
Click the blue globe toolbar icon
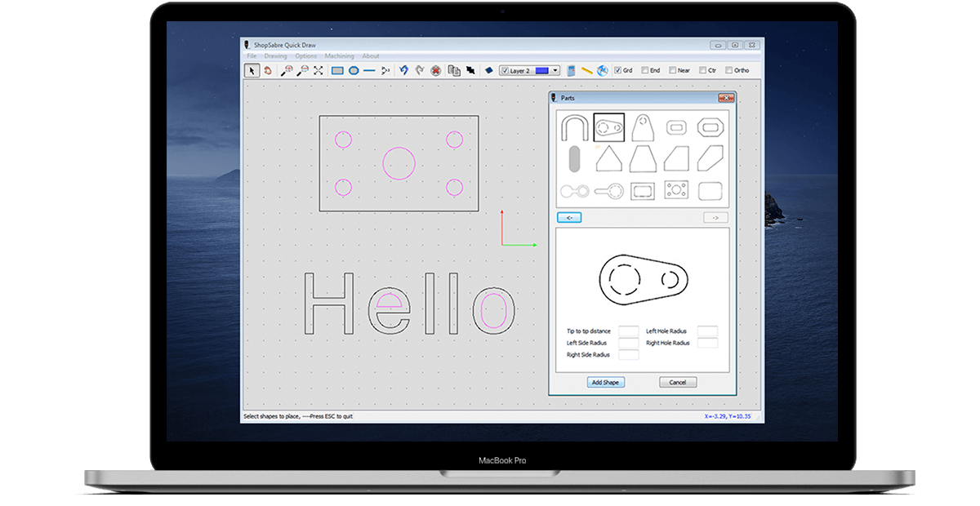click(x=602, y=71)
